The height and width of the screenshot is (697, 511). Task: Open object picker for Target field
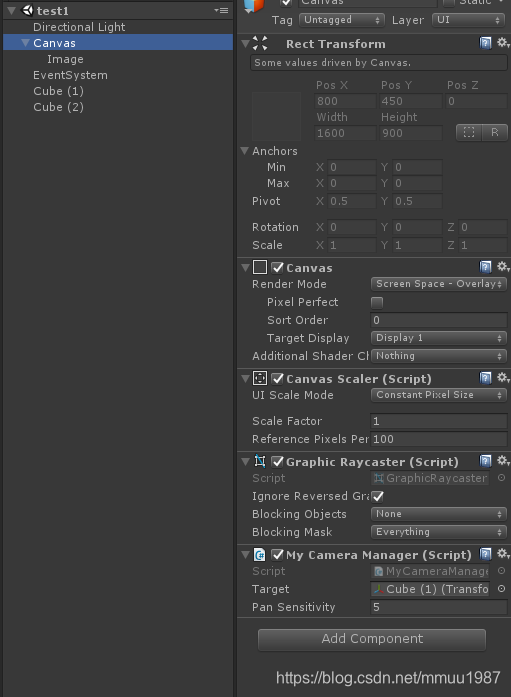(x=501, y=589)
